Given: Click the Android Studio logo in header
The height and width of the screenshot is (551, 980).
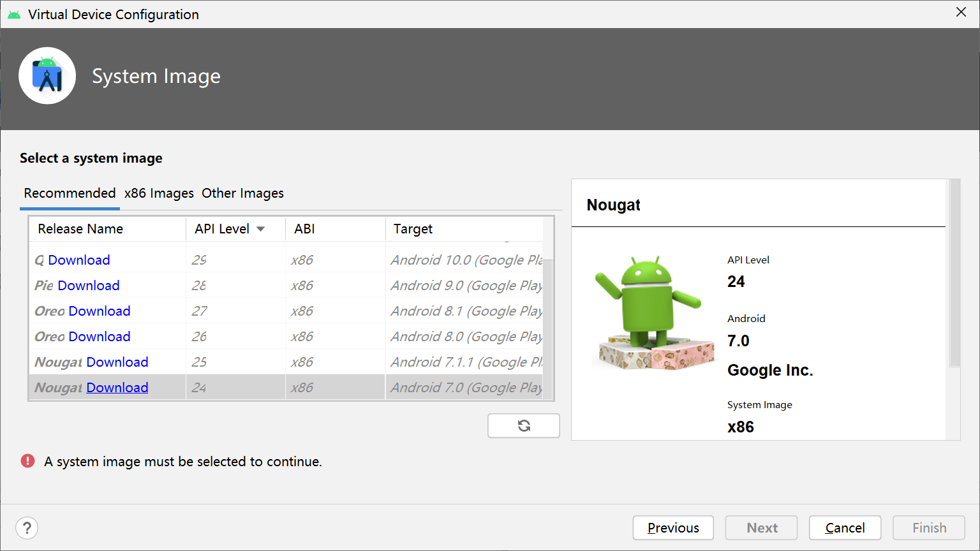Looking at the screenshot, I should click(x=47, y=76).
